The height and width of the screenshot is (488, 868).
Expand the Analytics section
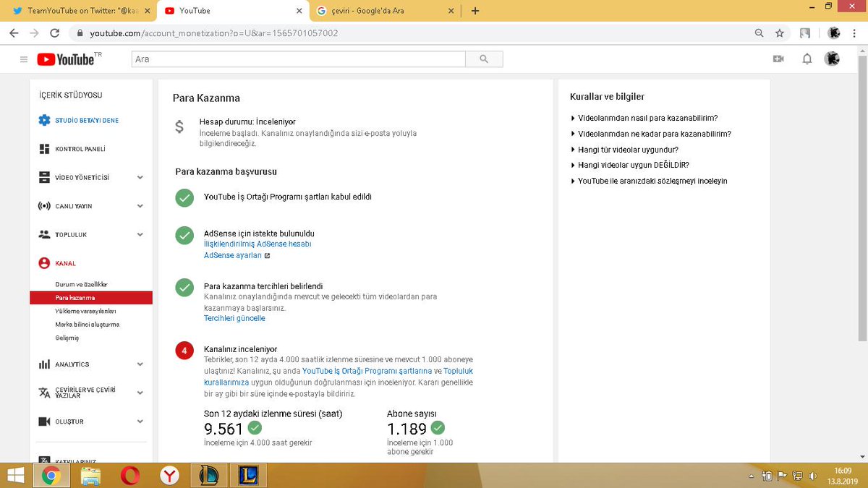(x=140, y=364)
